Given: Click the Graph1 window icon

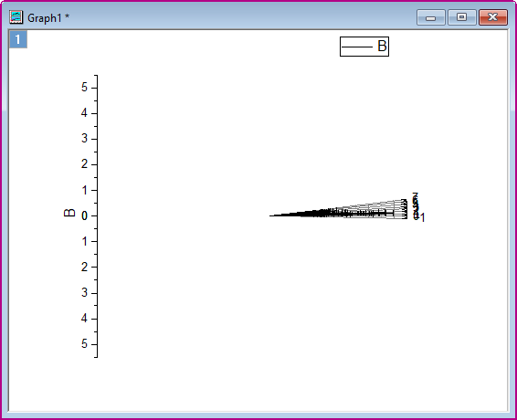Looking at the screenshot, I should pyautogui.click(x=16, y=17).
